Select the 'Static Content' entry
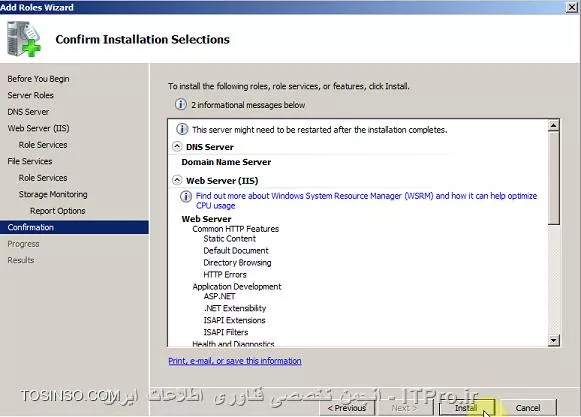This screenshot has height=417, width=581. coord(229,239)
